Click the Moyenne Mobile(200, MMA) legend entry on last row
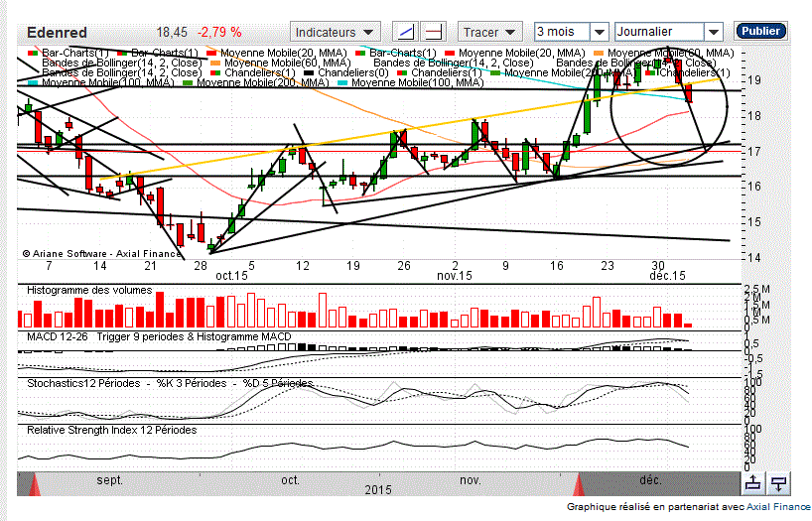812x521 pixels. pos(256,82)
